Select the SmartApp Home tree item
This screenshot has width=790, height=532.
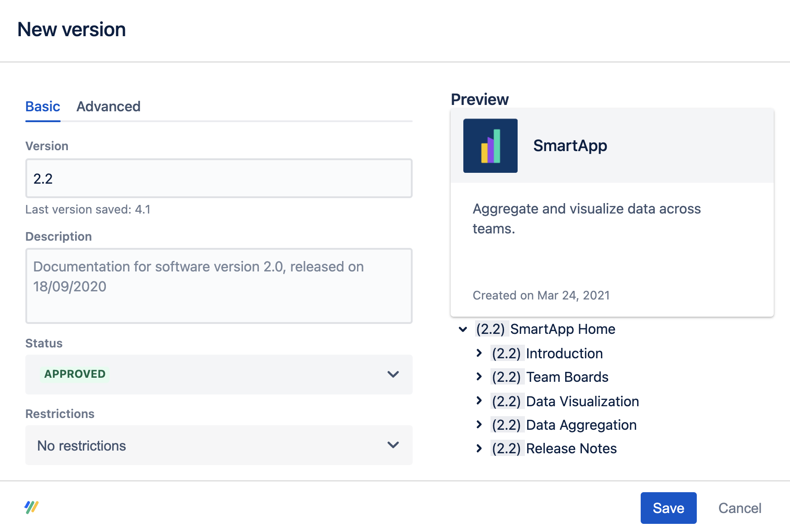point(562,329)
